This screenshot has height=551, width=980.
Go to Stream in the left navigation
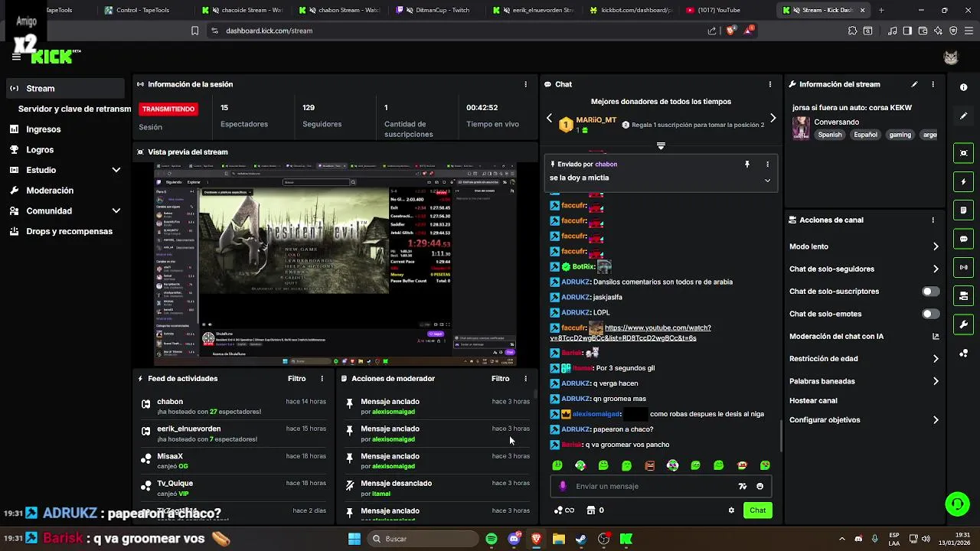(65, 89)
